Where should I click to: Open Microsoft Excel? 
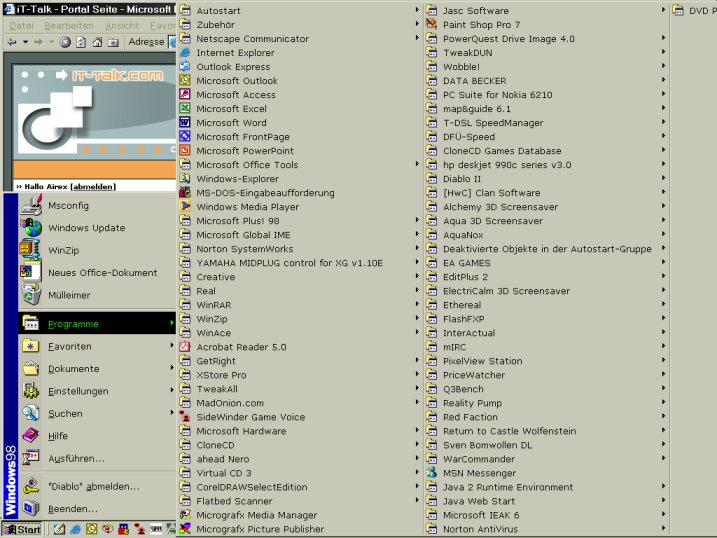click(x=300, y=109)
